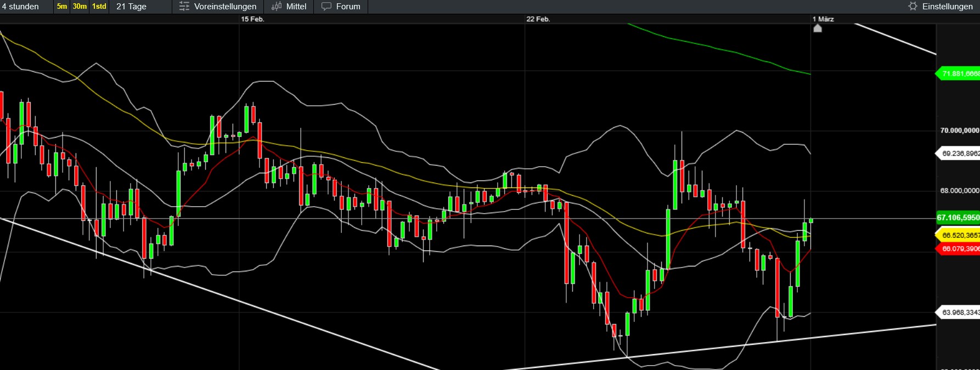Viewport: 980px width, 370px height.
Task: Click the 68.000 level on price axis
Action: pyautogui.click(x=959, y=191)
